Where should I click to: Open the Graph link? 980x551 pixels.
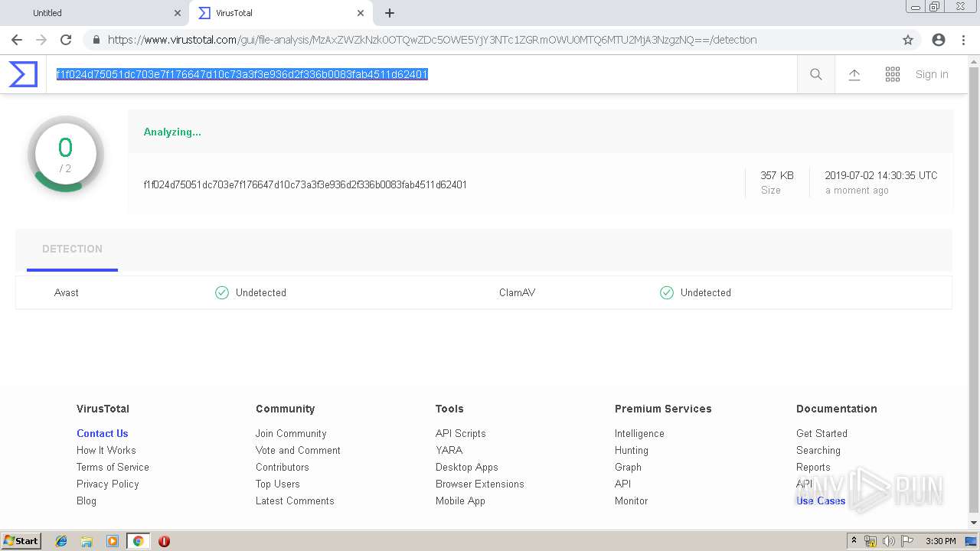tap(628, 467)
